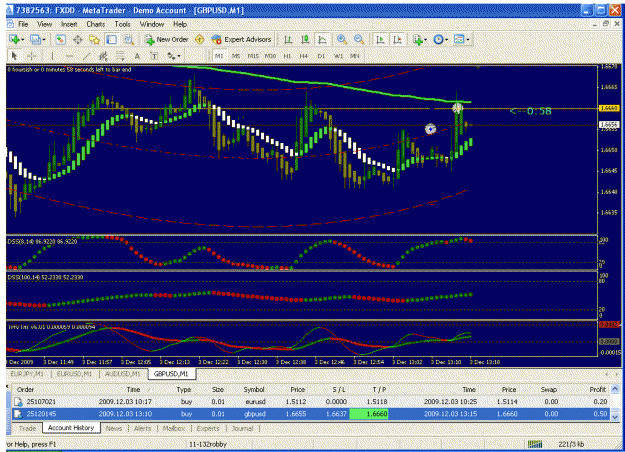The width and height of the screenshot is (625, 452).
Task: Open the Arrows objects dropdown
Action: click(x=174, y=56)
